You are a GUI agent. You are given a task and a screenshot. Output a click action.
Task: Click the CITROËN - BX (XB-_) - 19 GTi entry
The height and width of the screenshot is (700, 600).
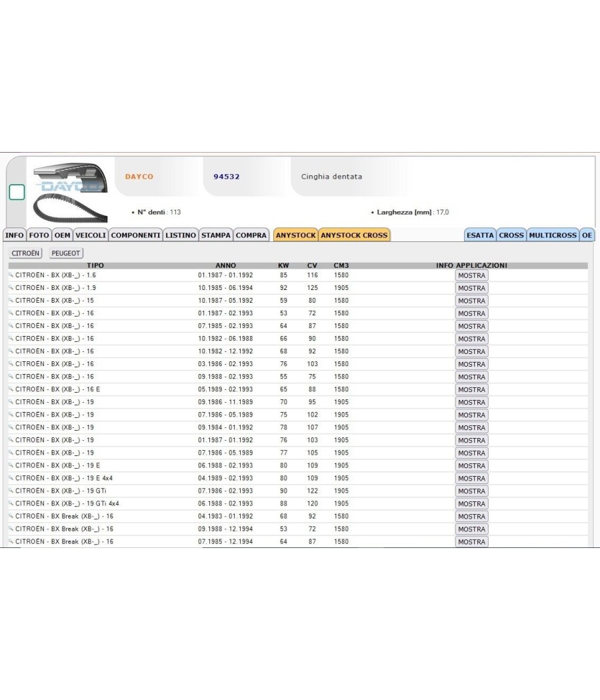tap(61, 491)
